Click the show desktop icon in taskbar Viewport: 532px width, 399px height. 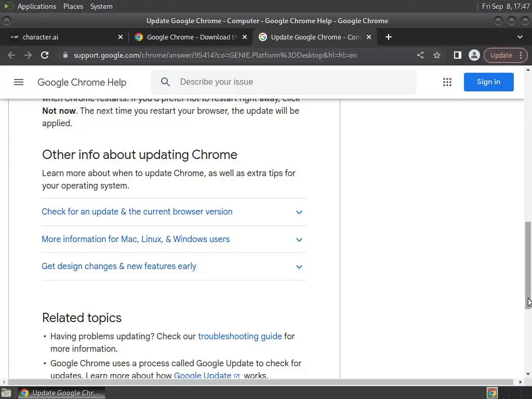pos(6,393)
